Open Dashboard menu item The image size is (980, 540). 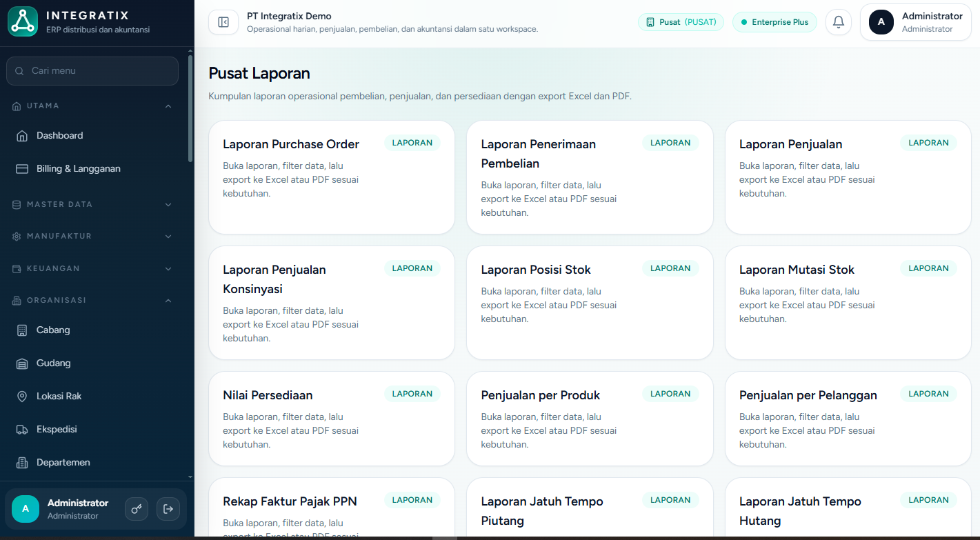click(92, 136)
